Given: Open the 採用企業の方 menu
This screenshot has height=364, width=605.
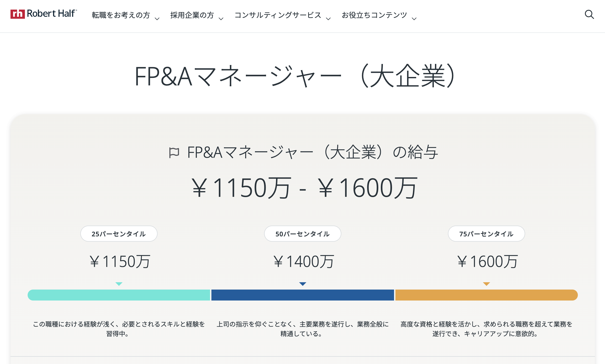Looking at the screenshot, I should (x=192, y=15).
